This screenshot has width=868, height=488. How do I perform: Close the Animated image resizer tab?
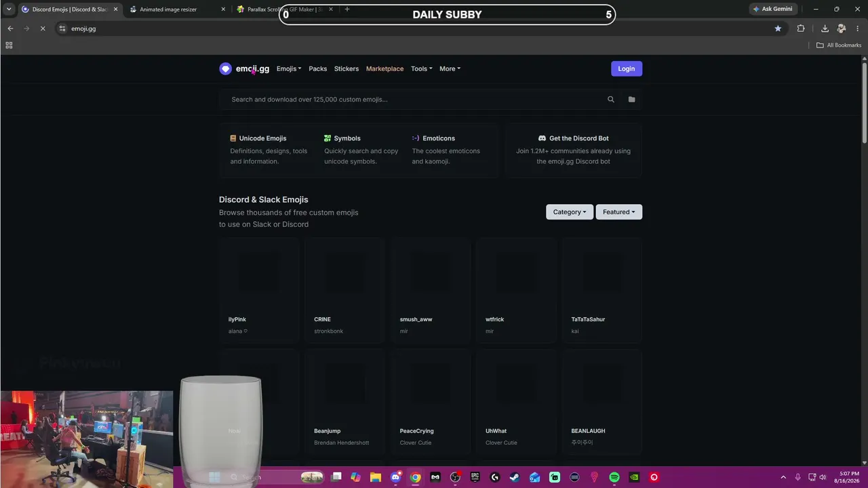223,9
